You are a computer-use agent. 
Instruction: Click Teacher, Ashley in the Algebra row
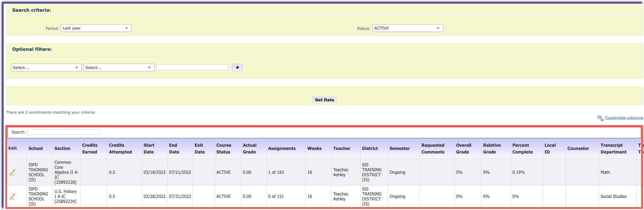341,172
